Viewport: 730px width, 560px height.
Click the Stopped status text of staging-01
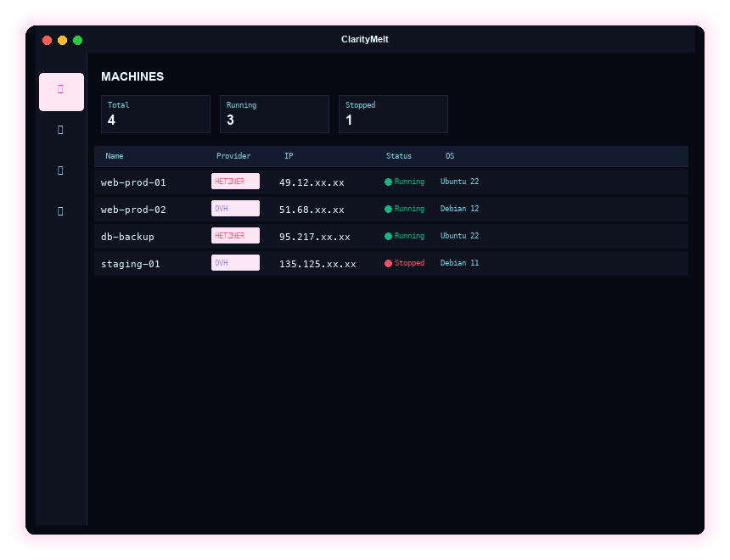click(409, 262)
